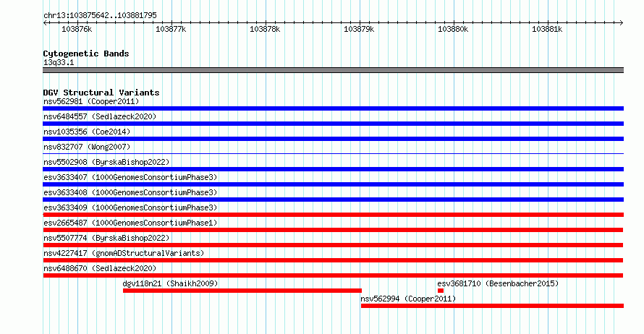Open the dgv118n21 (Shaikh2009) red bar
644x334 pixels.
[x=242, y=291]
